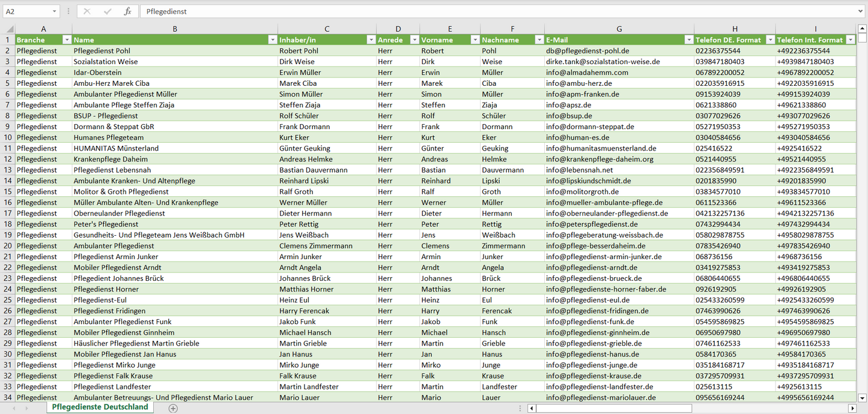Click the vertical scrollbar down arrow

[x=863, y=397]
